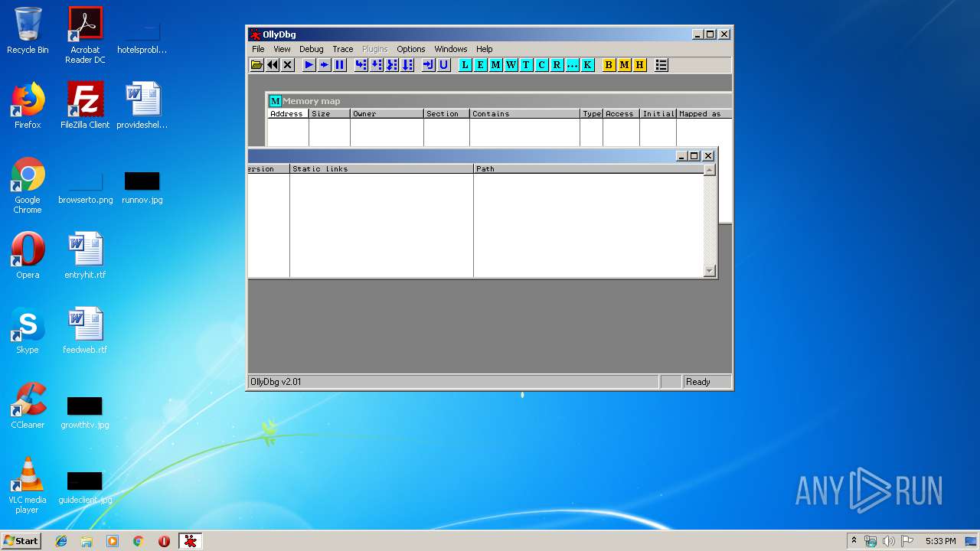The height and width of the screenshot is (551, 980).
Task: Open Internet Explorer from taskbar
Action: 61,541
